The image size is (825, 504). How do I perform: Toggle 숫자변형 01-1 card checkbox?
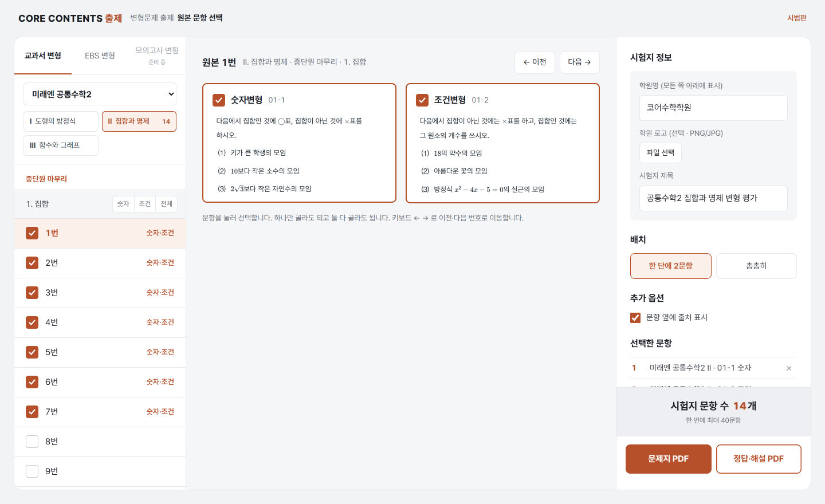coord(219,100)
